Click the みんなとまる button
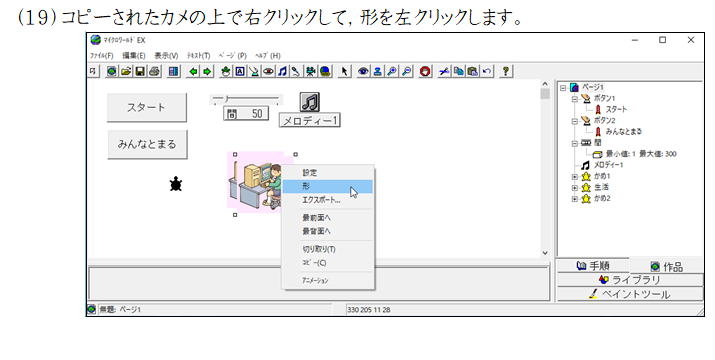The image size is (715, 360). tap(147, 144)
